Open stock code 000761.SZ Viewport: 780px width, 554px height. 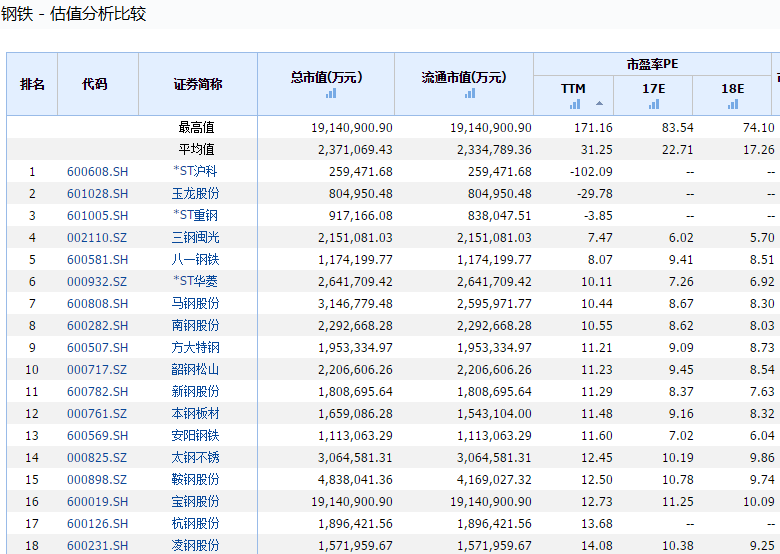[97, 414]
